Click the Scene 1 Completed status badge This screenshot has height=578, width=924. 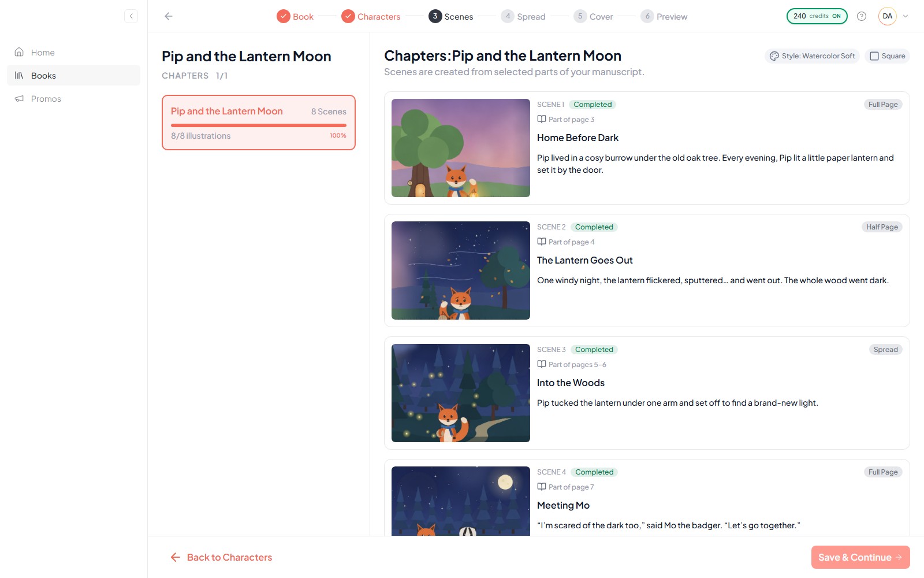click(593, 105)
